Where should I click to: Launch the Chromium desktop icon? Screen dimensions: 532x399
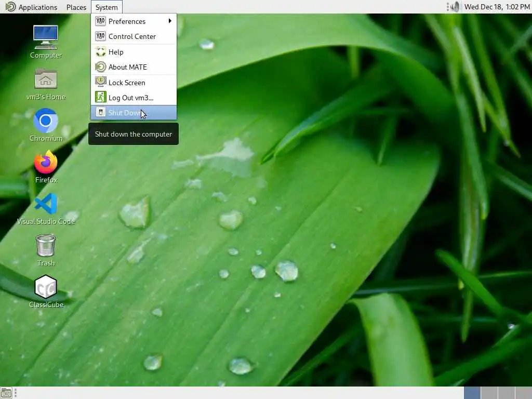click(46, 121)
